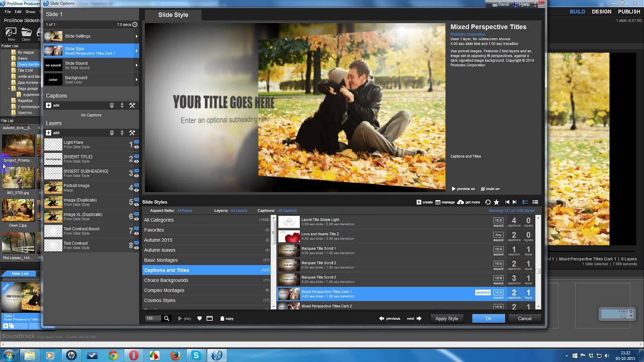Open the Edit menu
This screenshot has width=644, height=362.
18,12
